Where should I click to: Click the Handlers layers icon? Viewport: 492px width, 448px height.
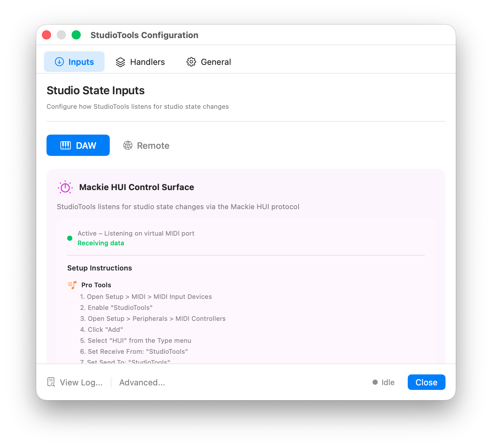pos(120,62)
